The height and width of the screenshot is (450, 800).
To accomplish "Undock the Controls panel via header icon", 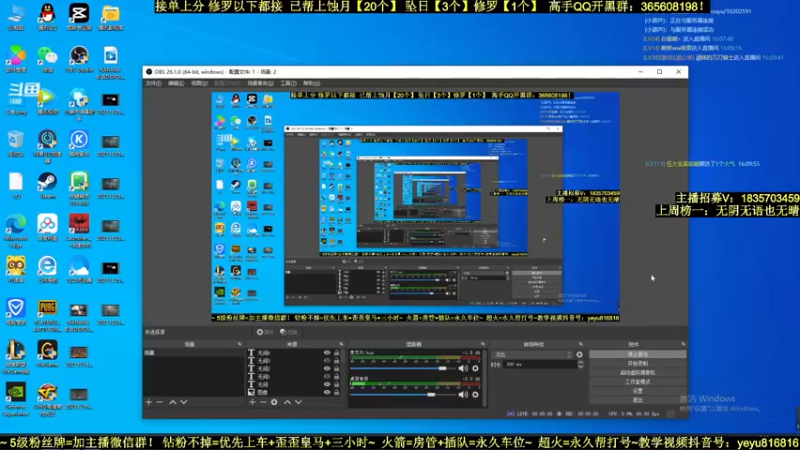I will pyautogui.click(x=683, y=344).
